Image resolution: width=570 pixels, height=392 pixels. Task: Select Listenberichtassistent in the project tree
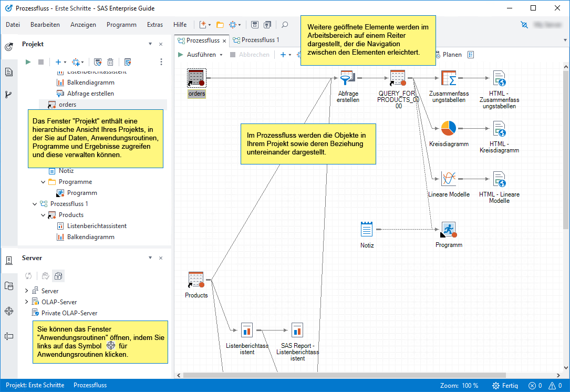pyautogui.click(x=91, y=226)
